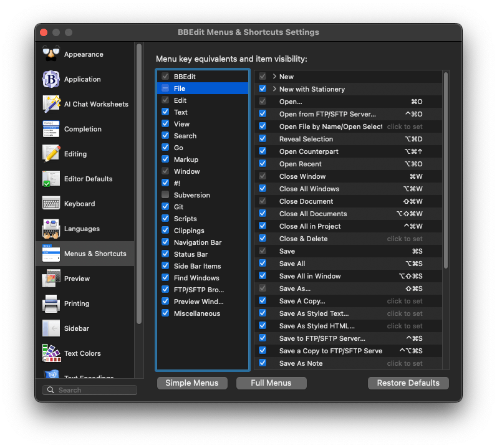Viewport: 497px width, 448px height.
Task: Choose the Search menu row
Action: coord(203,136)
